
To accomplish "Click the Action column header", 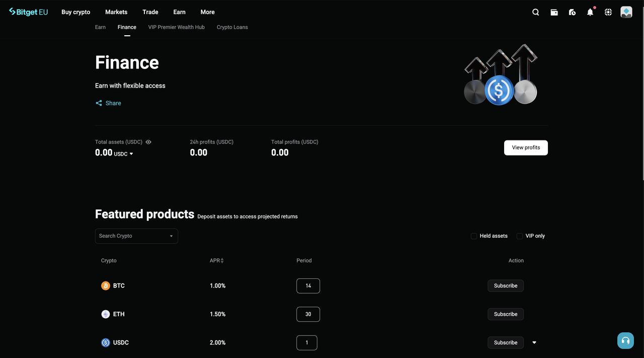I will point(516,261).
